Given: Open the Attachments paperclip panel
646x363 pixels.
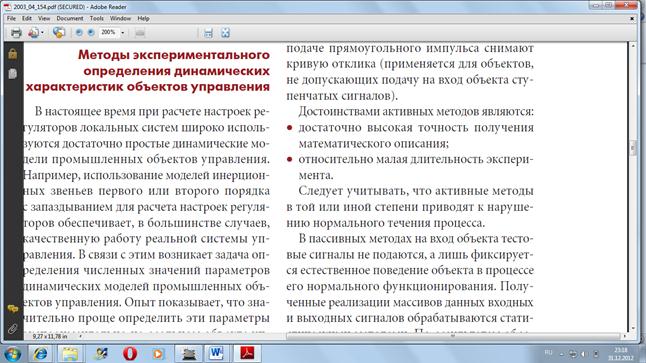Looking at the screenshot, I should point(13,328).
